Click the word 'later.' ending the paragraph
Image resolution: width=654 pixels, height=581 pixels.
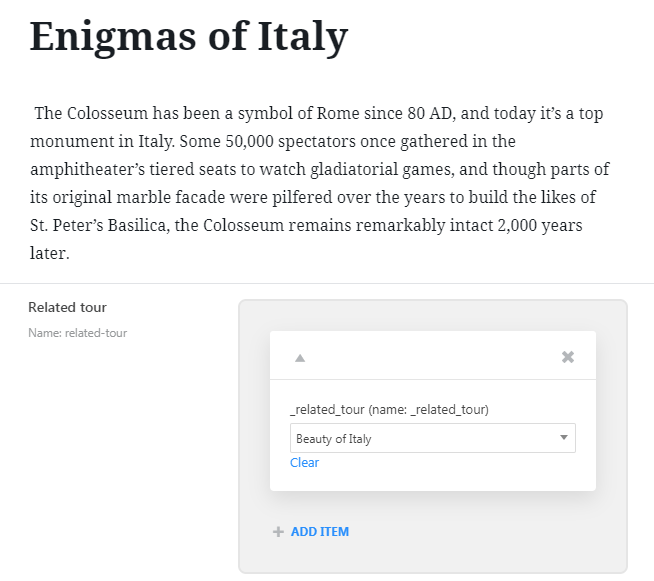click(50, 253)
